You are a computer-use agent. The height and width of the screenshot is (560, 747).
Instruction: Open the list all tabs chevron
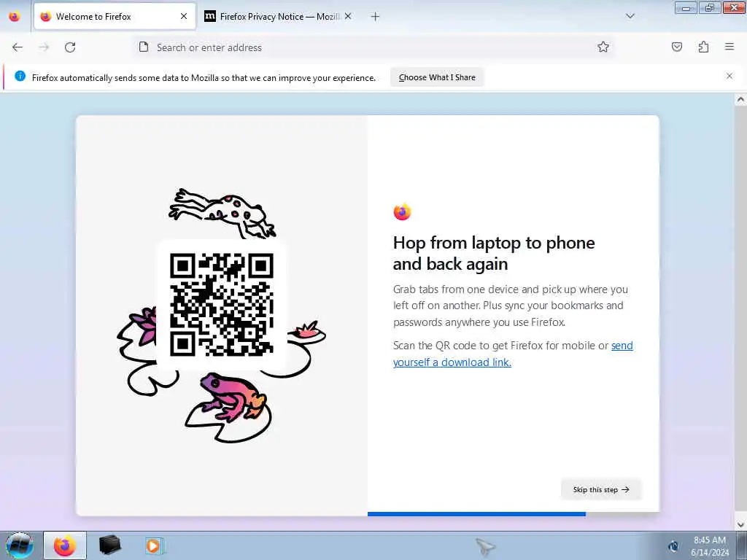[x=630, y=16]
